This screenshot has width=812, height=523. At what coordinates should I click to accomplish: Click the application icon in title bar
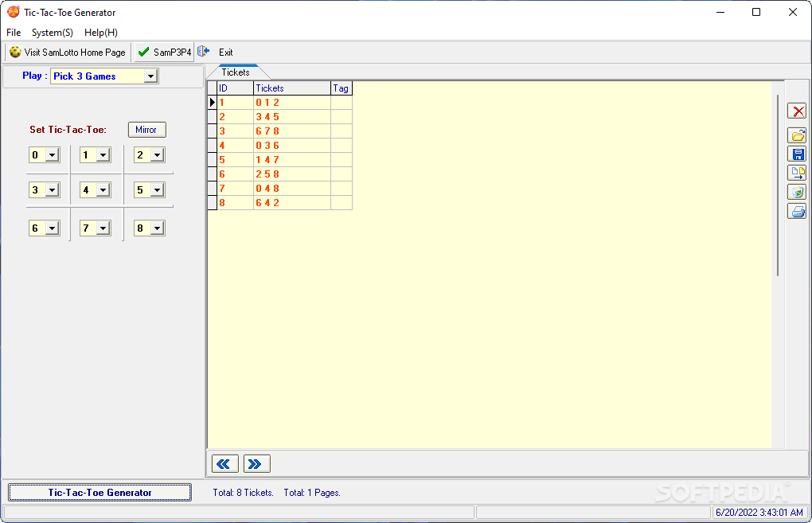click(14, 12)
